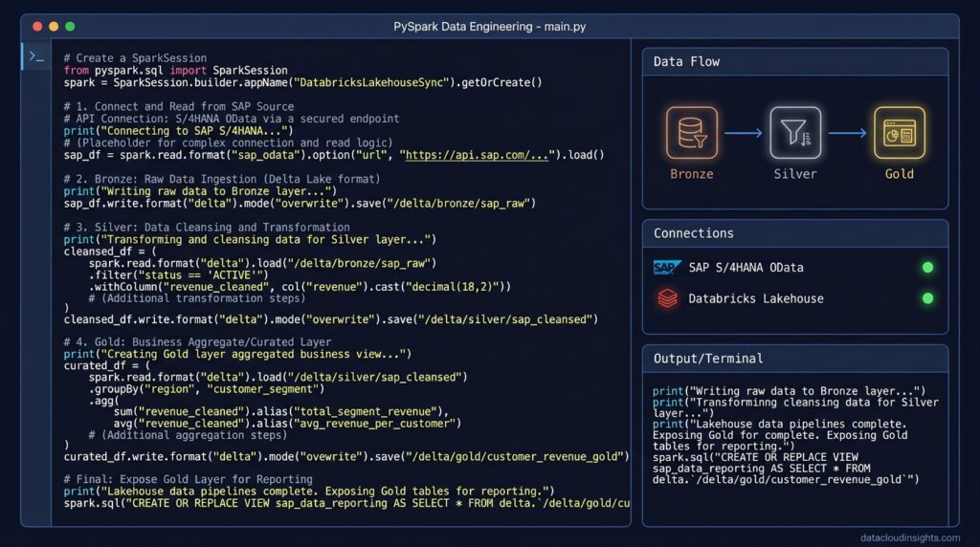This screenshot has height=547, width=980.
Task: Click the .filter("status == 'ACTIVE'") line
Action: click(x=178, y=275)
